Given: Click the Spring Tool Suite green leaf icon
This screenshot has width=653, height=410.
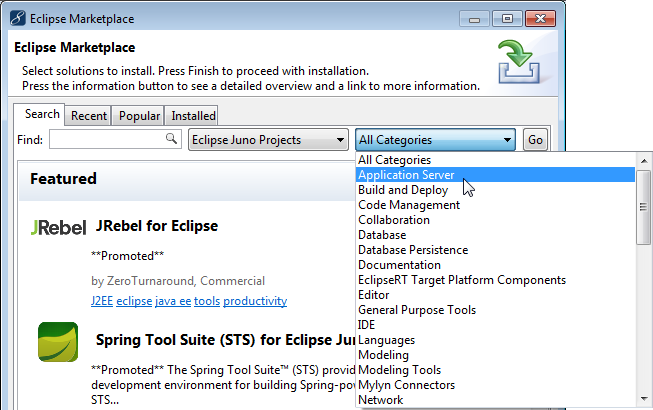Looking at the screenshot, I should (58, 342).
